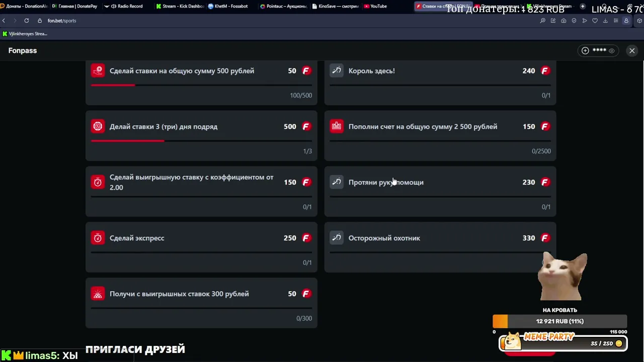Switch to the 'KinoSave — смотрим' tab
The width and height of the screenshot is (644, 362).
point(335,6)
